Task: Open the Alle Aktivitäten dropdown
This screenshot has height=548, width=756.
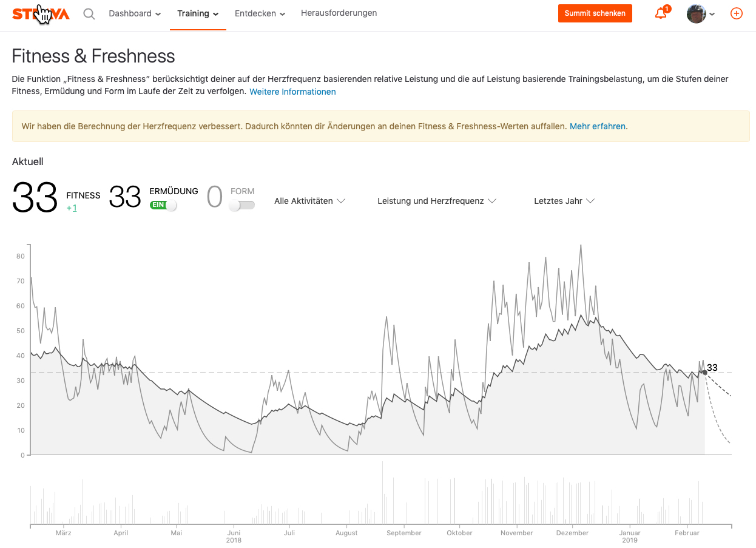Action: 309,200
